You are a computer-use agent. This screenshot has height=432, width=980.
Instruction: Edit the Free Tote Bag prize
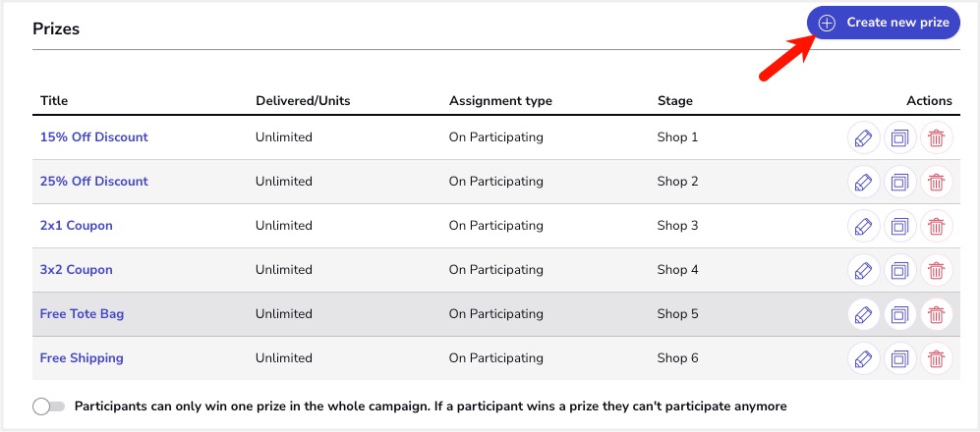pyautogui.click(x=863, y=315)
